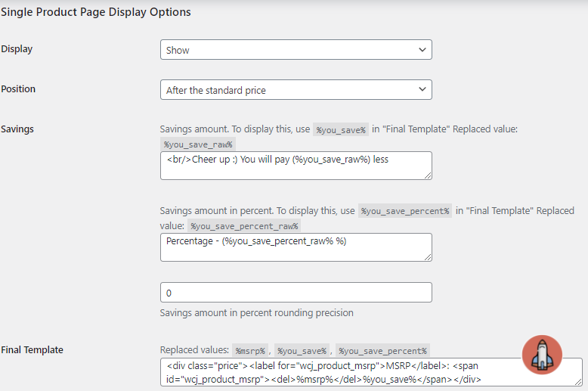
Task: Click the "Position" field label
Action: coord(18,89)
